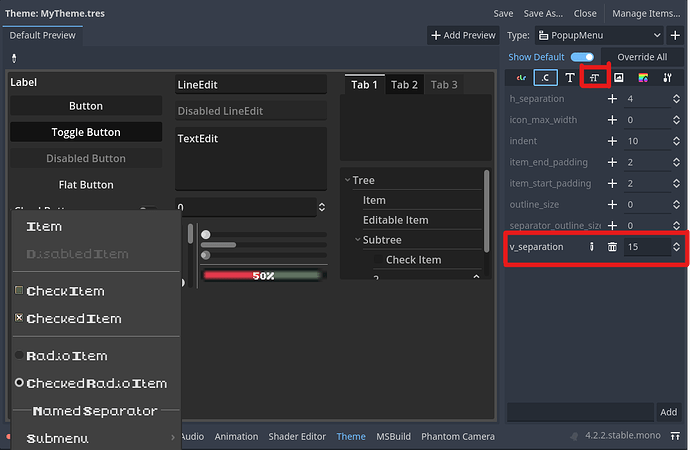Click the TextEdit area

click(x=251, y=158)
